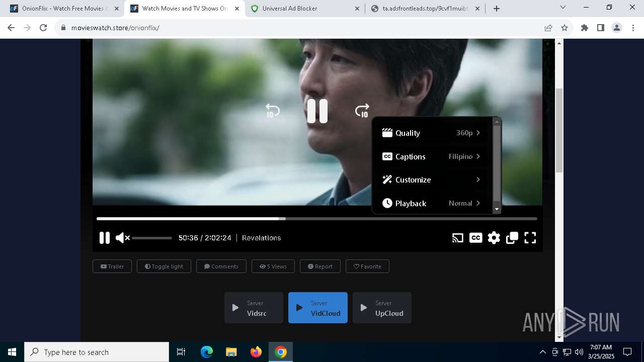Expand the Captions chevron arrow
Image resolution: width=644 pixels, height=362 pixels.
click(478, 156)
